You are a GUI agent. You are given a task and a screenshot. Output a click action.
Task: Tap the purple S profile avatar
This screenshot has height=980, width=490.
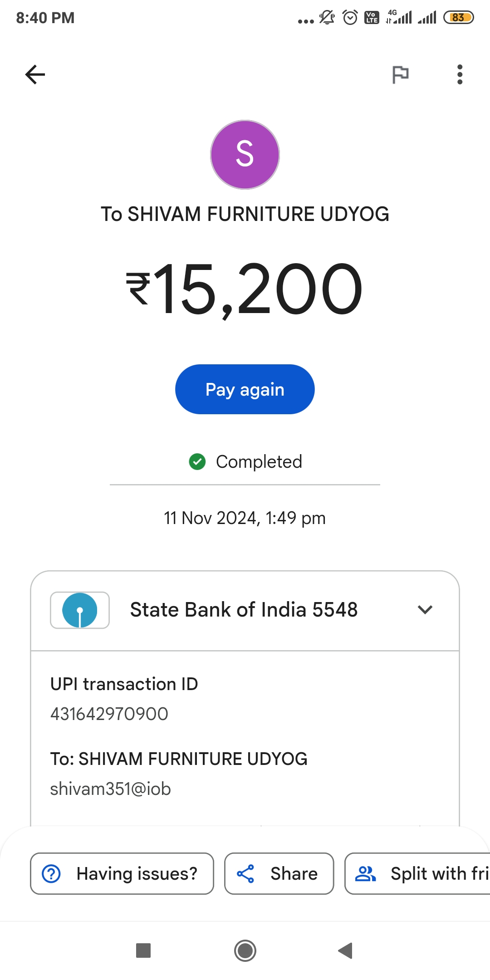click(x=245, y=155)
